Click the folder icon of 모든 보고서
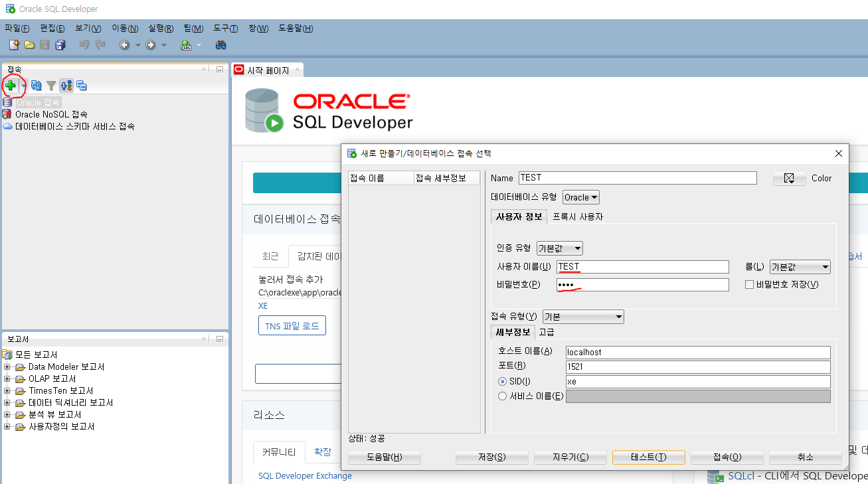 (8, 355)
